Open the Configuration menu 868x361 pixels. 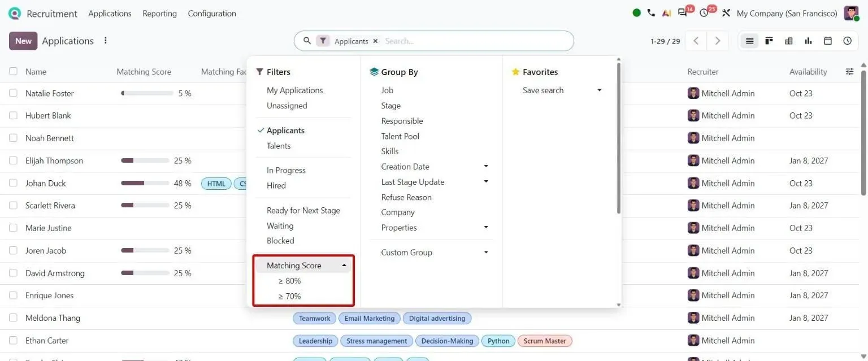coord(212,13)
